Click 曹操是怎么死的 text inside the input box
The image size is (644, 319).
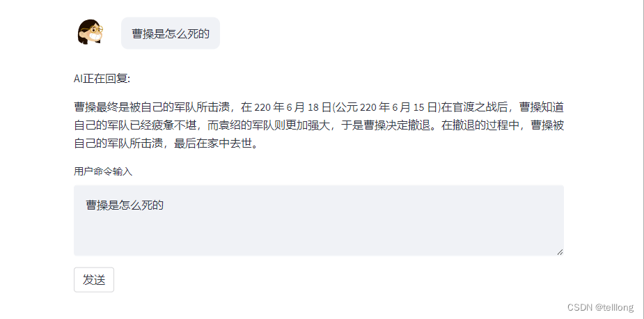[x=125, y=205]
